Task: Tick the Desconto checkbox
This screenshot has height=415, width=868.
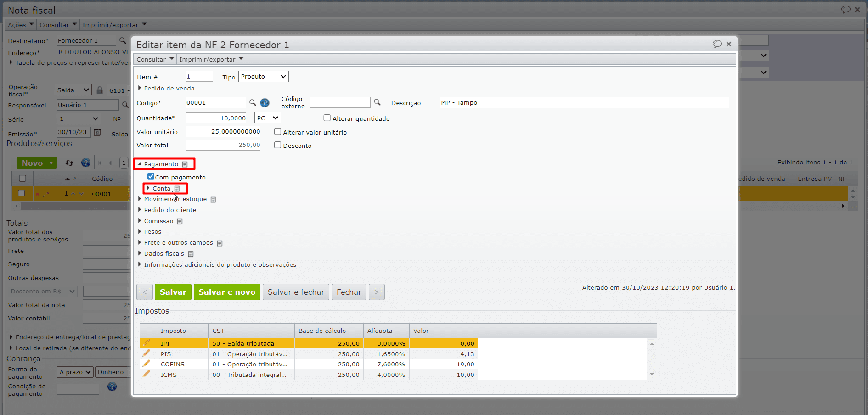Action: pos(277,145)
